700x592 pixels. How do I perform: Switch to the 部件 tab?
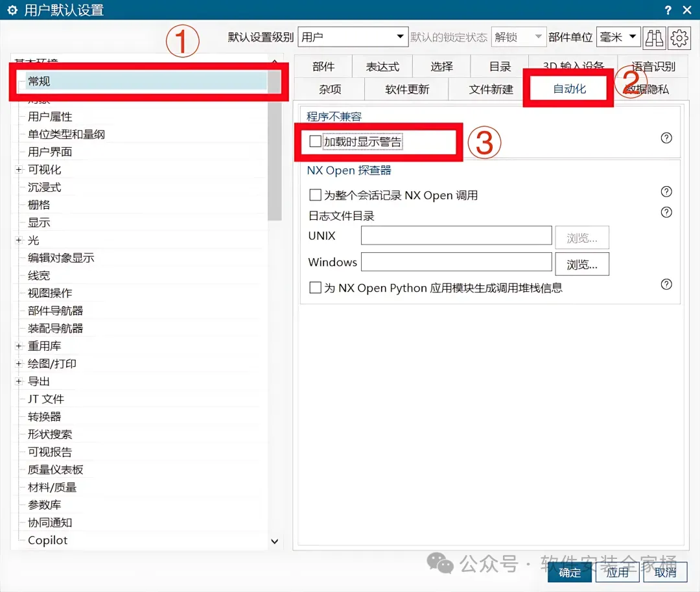323,67
